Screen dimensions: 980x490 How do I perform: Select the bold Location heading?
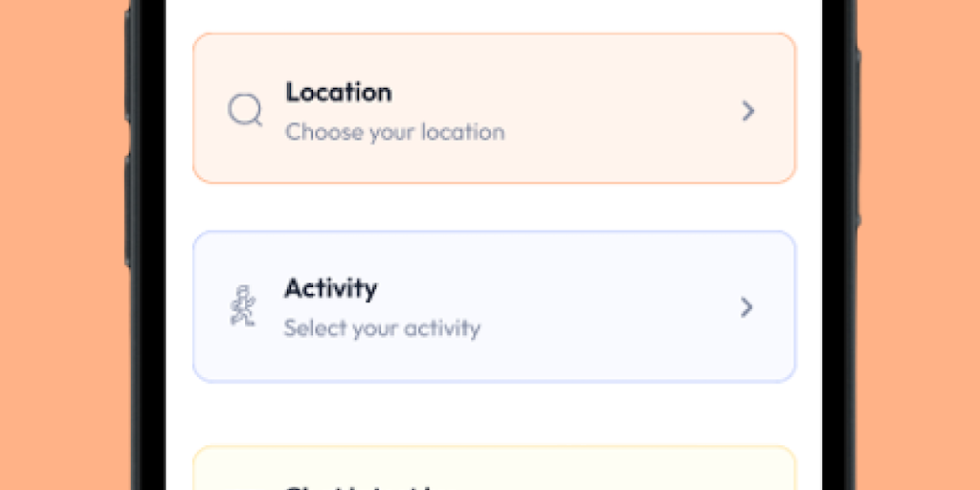tap(338, 93)
